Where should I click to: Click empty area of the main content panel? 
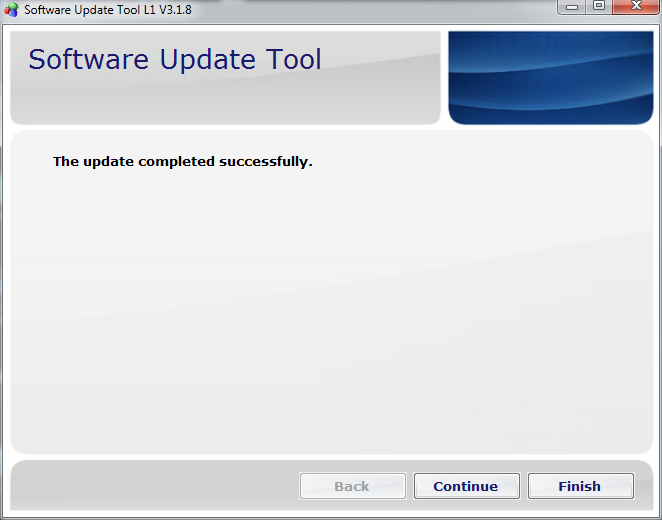point(330,320)
